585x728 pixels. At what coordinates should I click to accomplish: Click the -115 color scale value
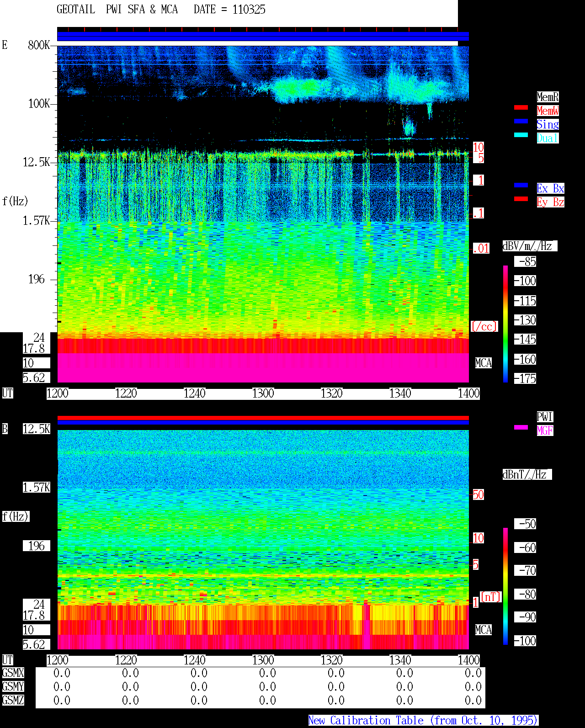[525, 301]
